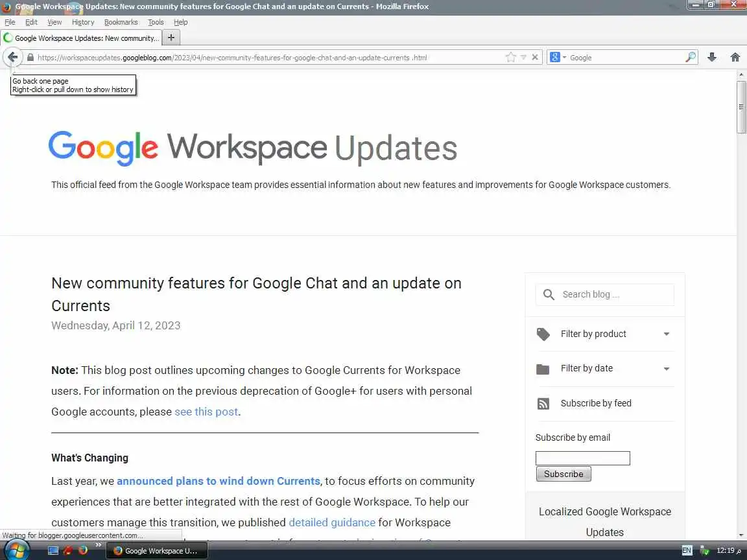This screenshot has height=560, width=747.
Task: Open the 'detailed guidance' link
Action: point(332,522)
